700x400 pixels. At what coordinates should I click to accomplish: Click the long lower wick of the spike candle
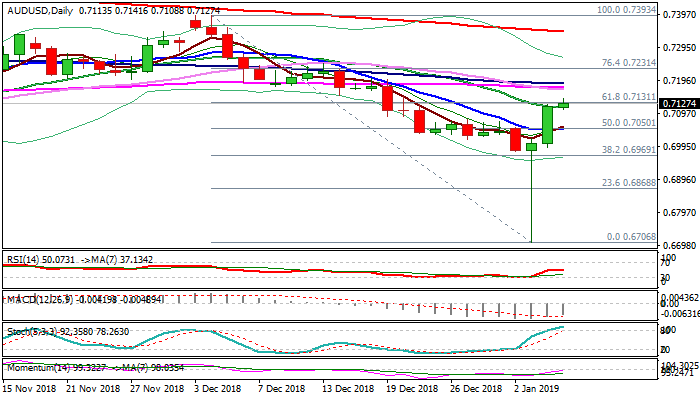tap(531, 200)
